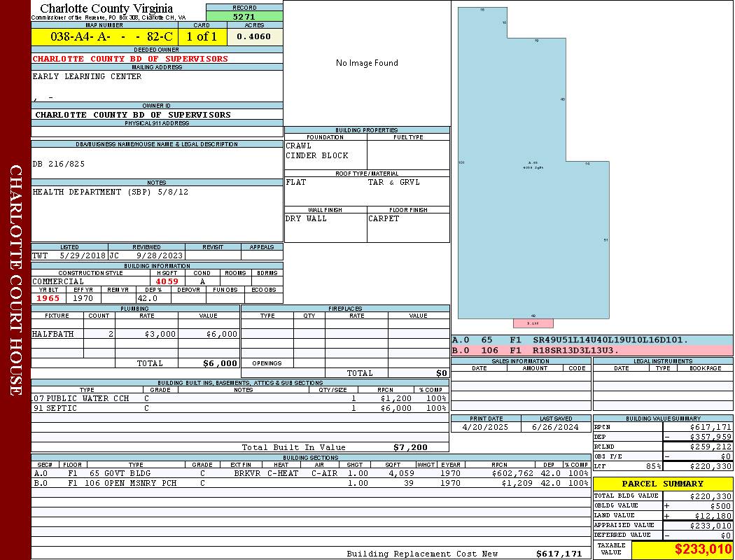Click the Health Department notes text

[x=110, y=192]
